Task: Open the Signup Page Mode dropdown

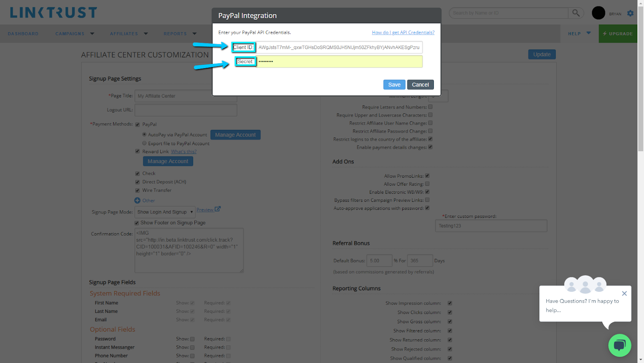Action: click(x=165, y=212)
